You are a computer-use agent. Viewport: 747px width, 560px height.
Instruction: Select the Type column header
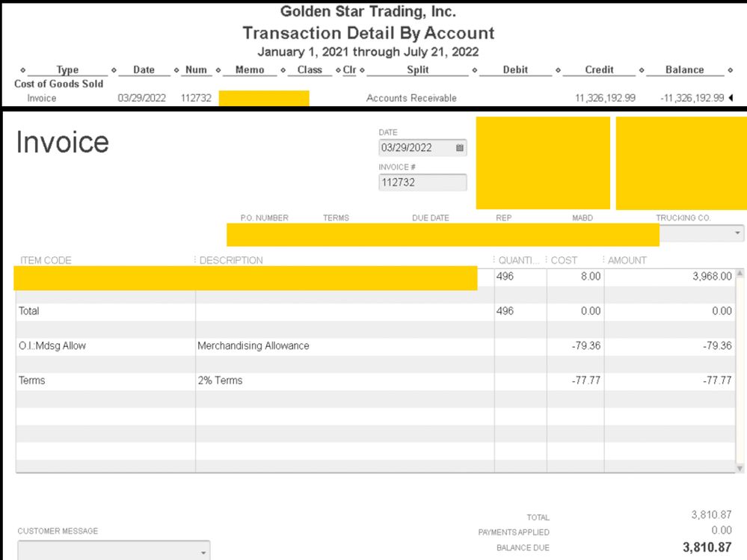coord(67,70)
